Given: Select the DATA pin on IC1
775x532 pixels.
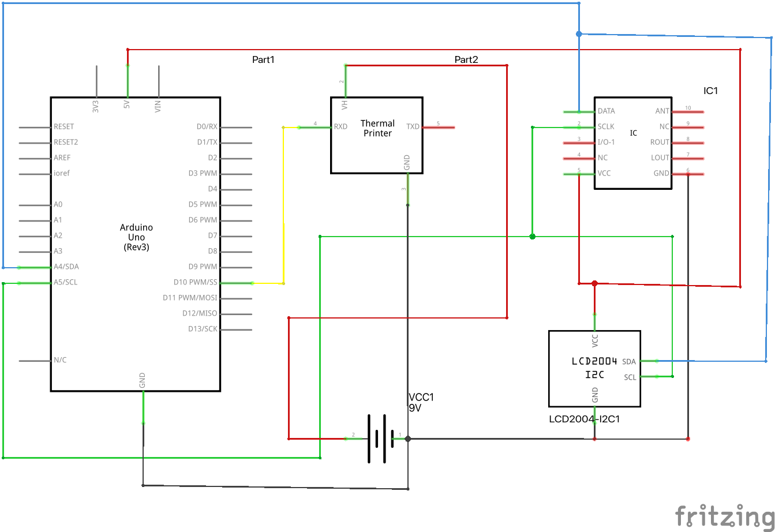Looking at the screenshot, I should coord(579,111).
